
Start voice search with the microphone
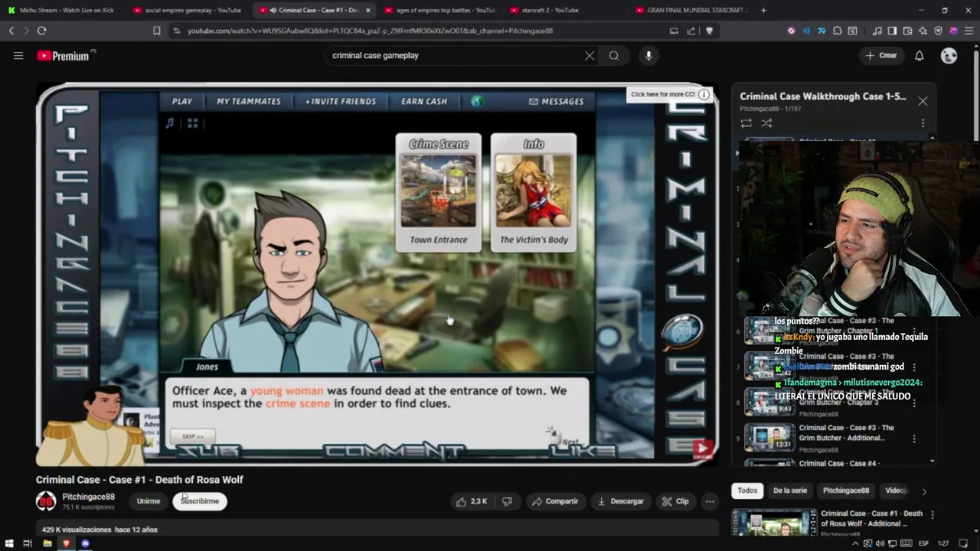648,56
